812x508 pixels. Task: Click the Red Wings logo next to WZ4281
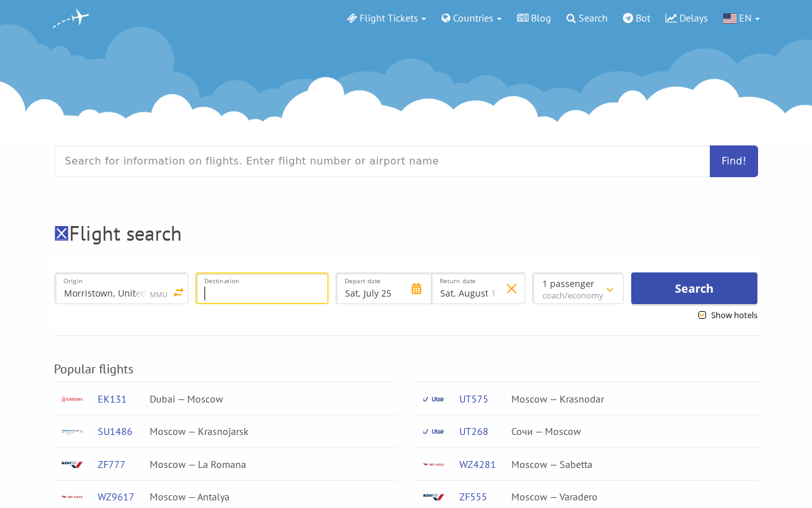[433, 464]
